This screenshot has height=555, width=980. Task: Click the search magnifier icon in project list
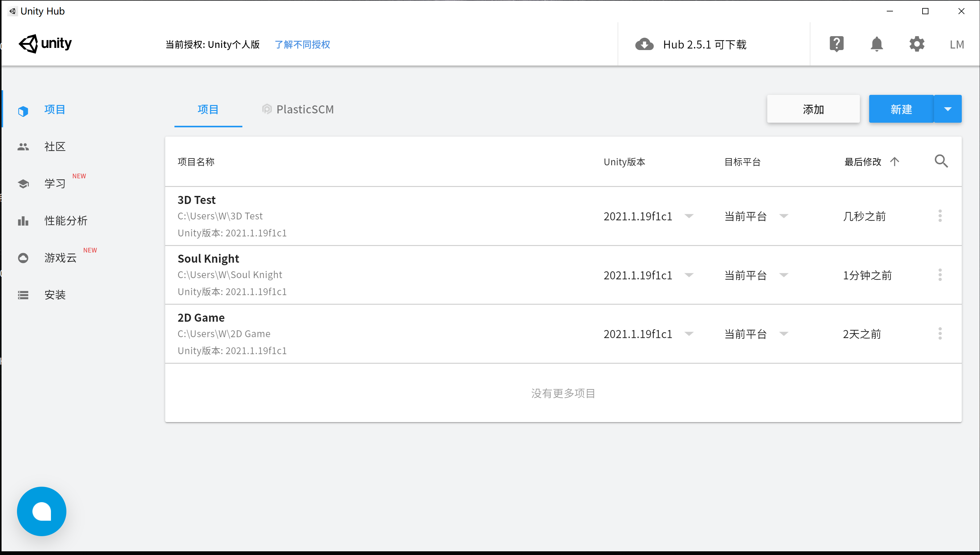point(941,161)
